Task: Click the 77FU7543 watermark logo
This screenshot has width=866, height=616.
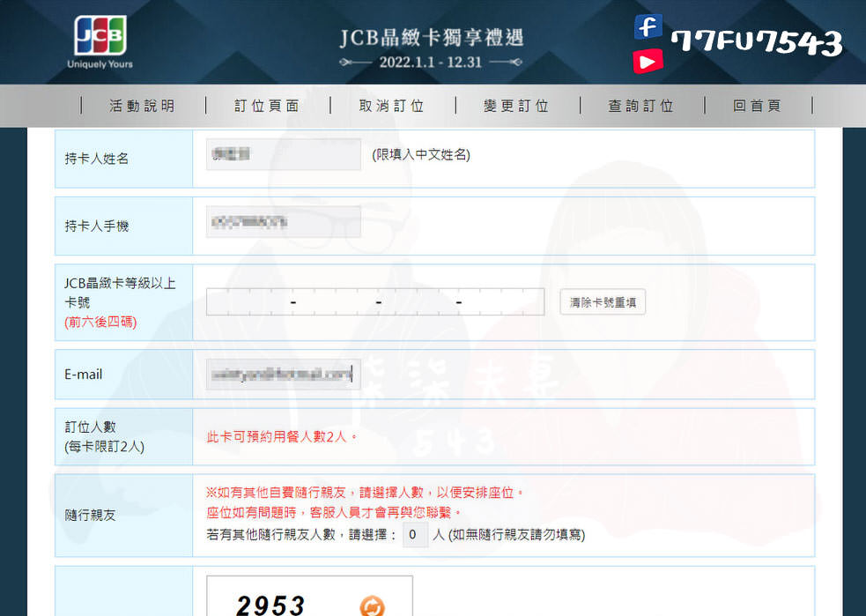Action: click(759, 42)
